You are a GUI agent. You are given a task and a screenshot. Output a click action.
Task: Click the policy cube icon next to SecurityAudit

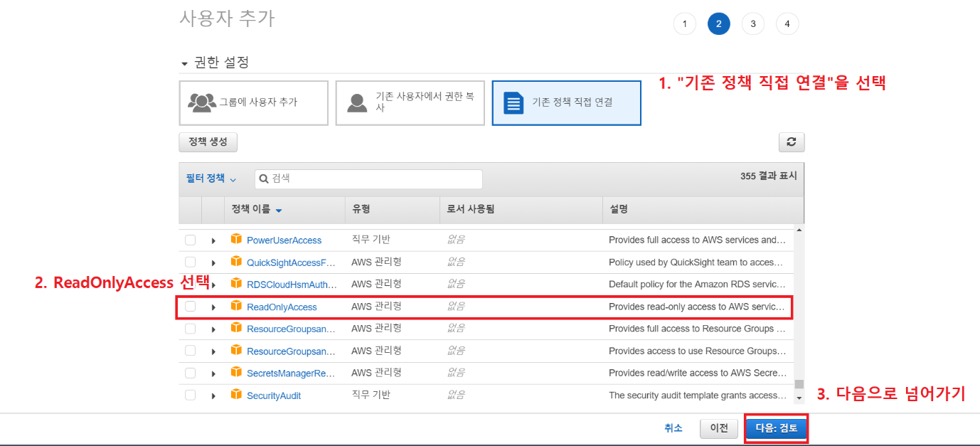coord(236,394)
